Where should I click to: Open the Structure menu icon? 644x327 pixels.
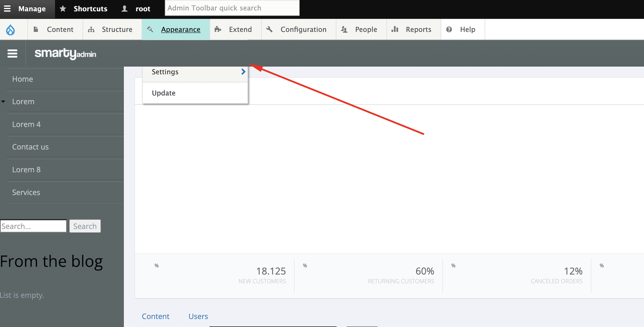pos(91,29)
